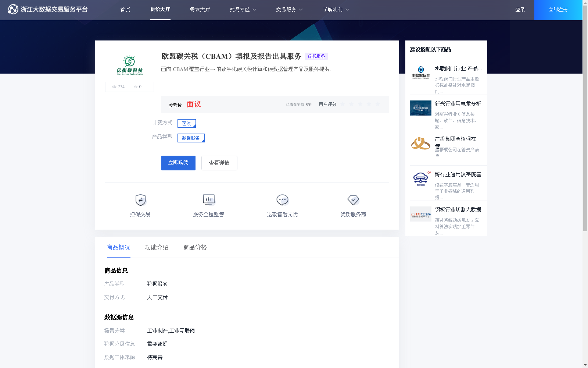Click the 立即注册 register button

tap(558, 10)
